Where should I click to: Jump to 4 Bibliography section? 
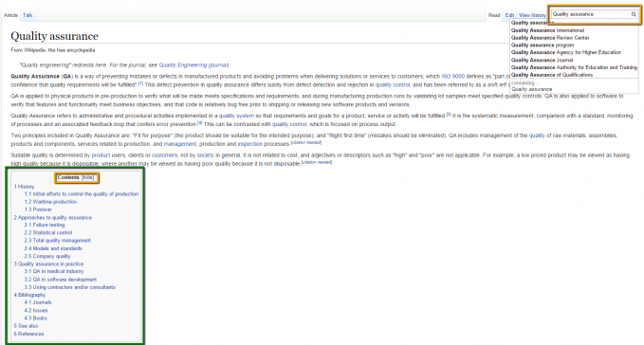[x=29, y=295]
